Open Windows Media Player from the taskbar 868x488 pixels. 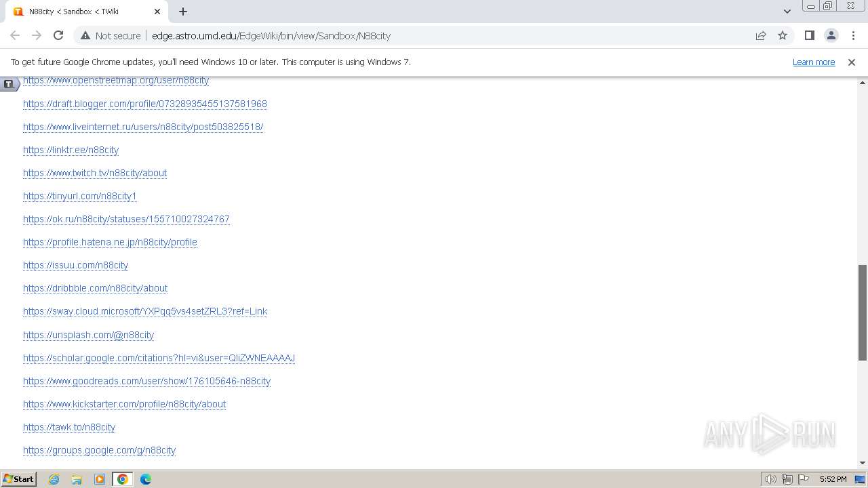[x=100, y=479]
